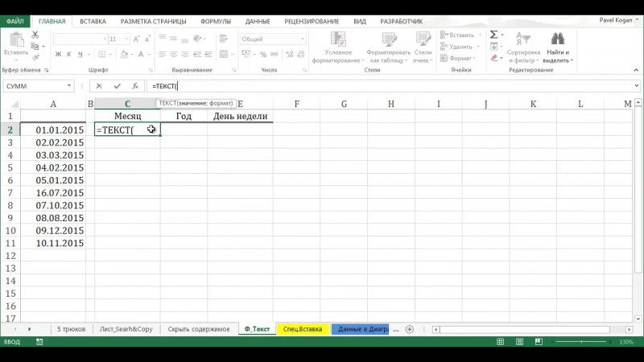Open the Name Box СУММ dropdown
The height and width of the screenshot is (362, 644).
pyautogui.click(x=71, y=86)
